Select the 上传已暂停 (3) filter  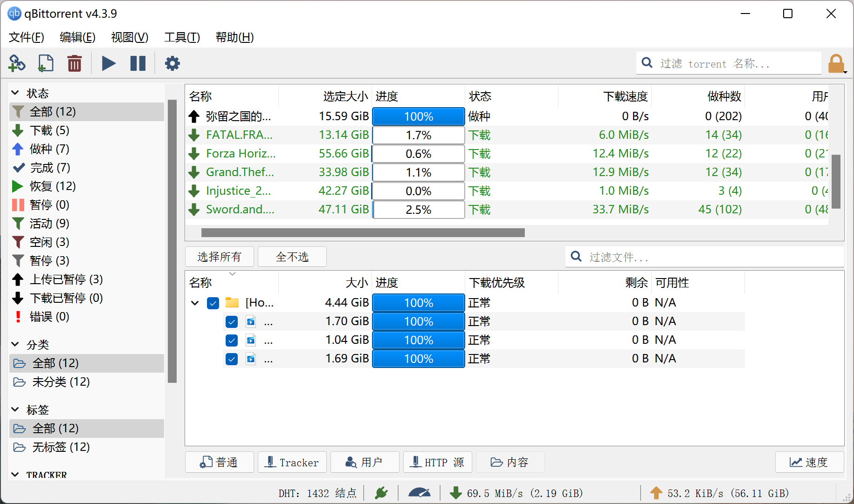(x=87, y=279)
